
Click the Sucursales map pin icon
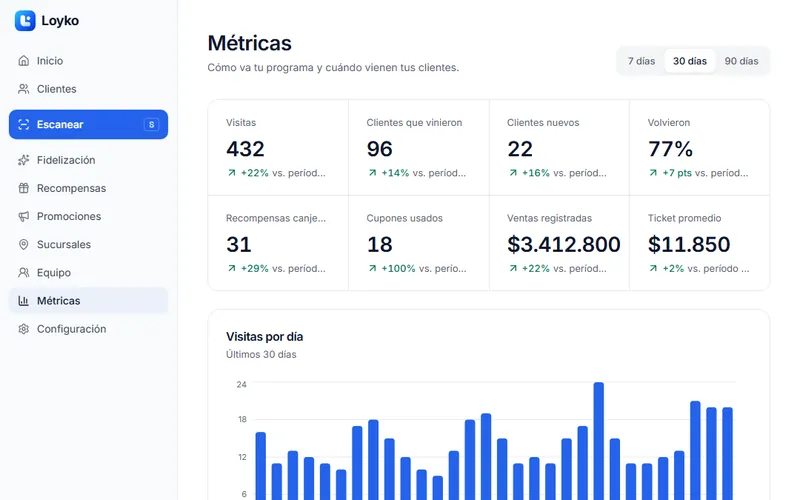(x=23, y=244)
